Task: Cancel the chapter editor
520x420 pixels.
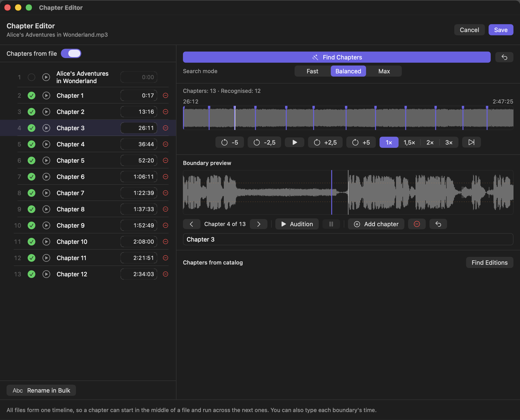Action: 469,30
